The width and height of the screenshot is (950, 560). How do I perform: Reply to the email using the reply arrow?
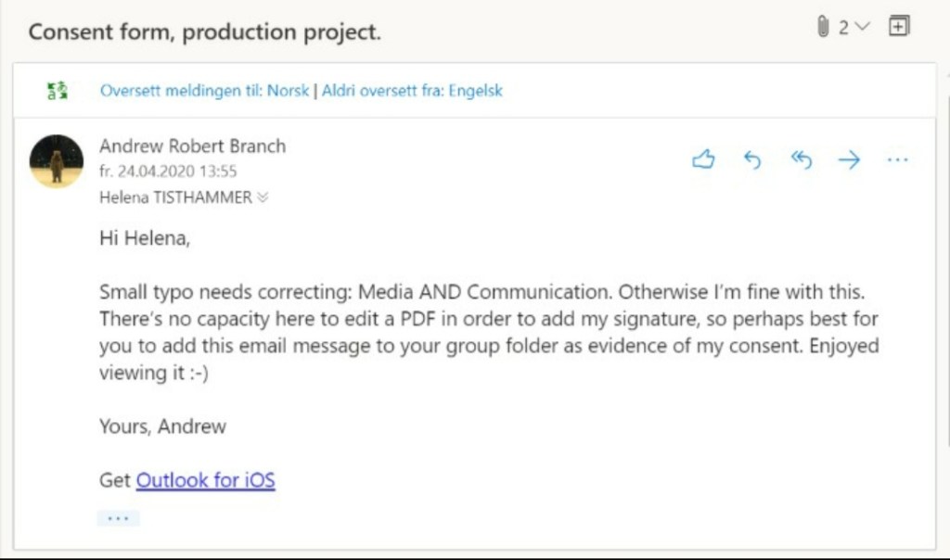(x=752, y=160)
